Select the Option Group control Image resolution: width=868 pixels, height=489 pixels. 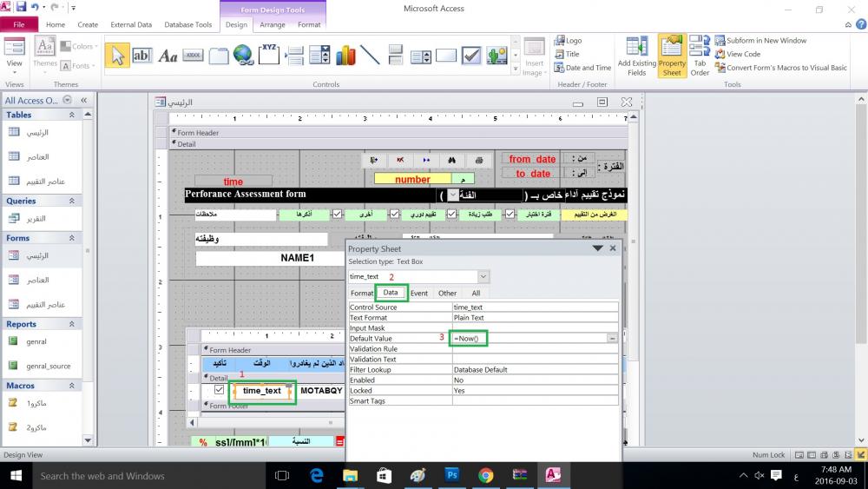point(269,54)
